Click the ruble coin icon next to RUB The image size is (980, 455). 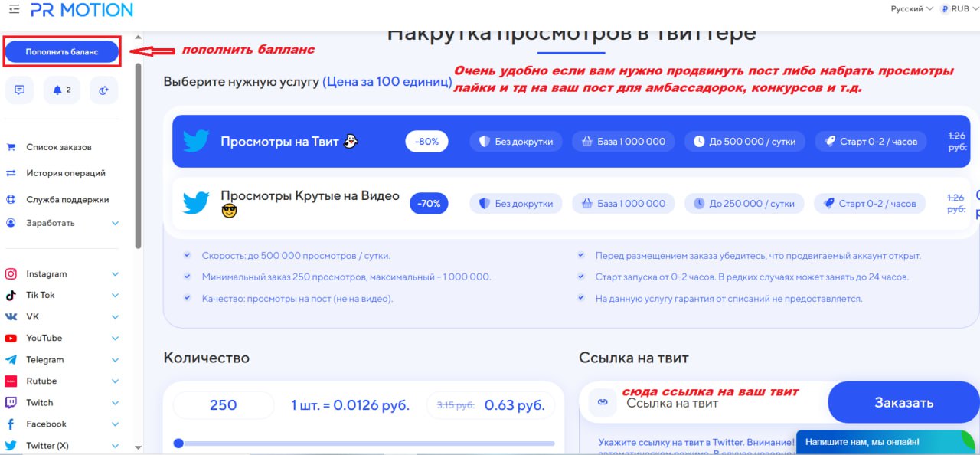coord(945,9)
